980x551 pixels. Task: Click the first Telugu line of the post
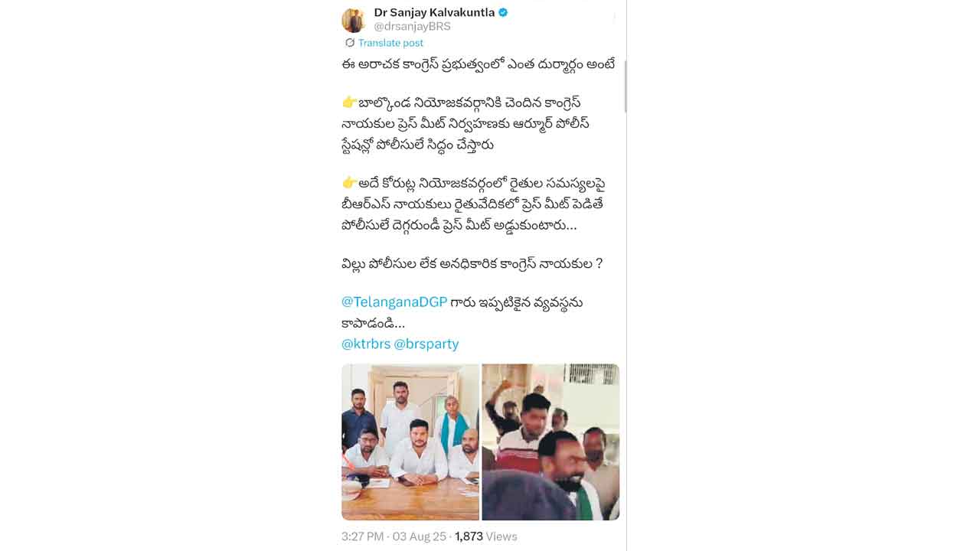pos(479,64)
